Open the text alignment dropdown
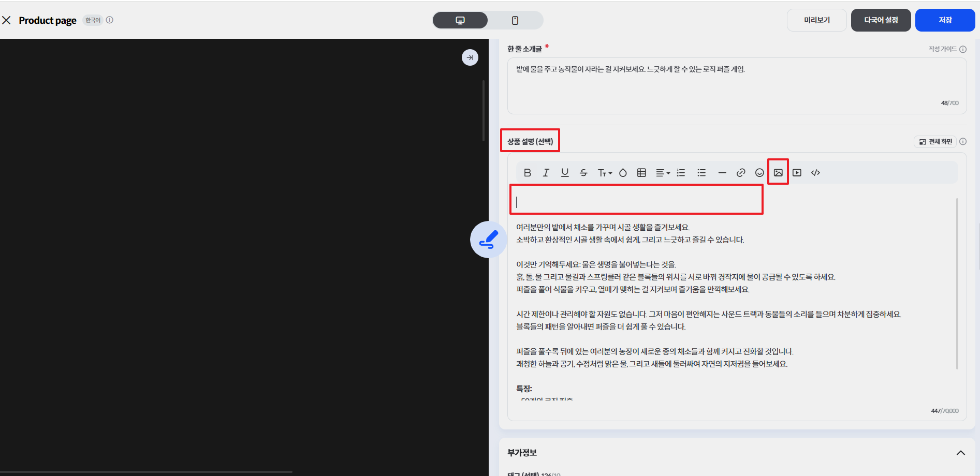The width and height of the screenshot is (980, 476). pyautogui.click(x=663, y=173)
